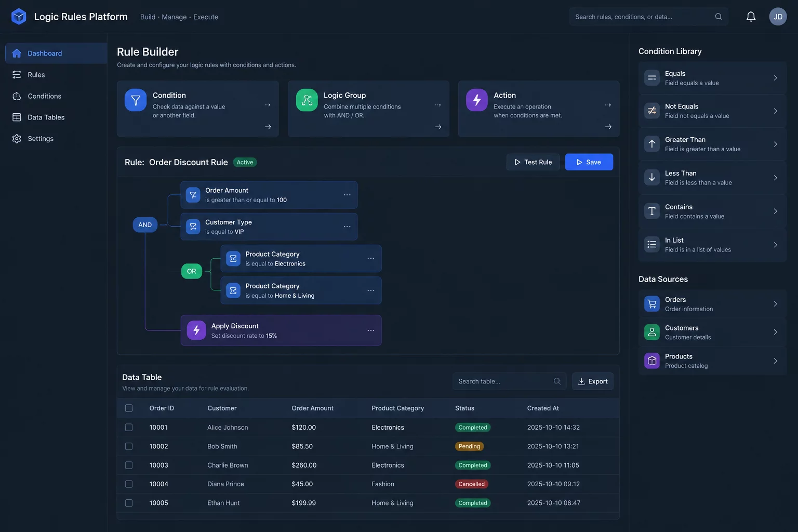798x532 pixels.
Task: Click the Logic Rules Platform cube logo
Action: [x=19, y=17]
